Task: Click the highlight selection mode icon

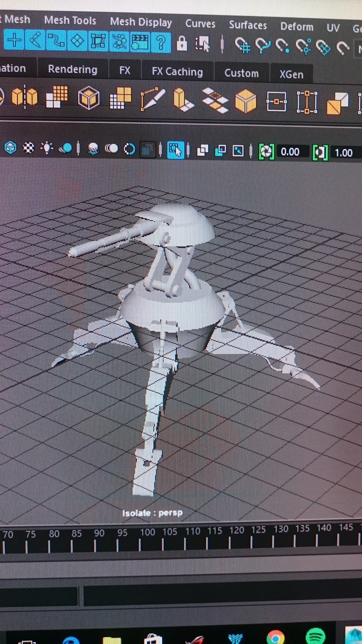Action: 203,44
